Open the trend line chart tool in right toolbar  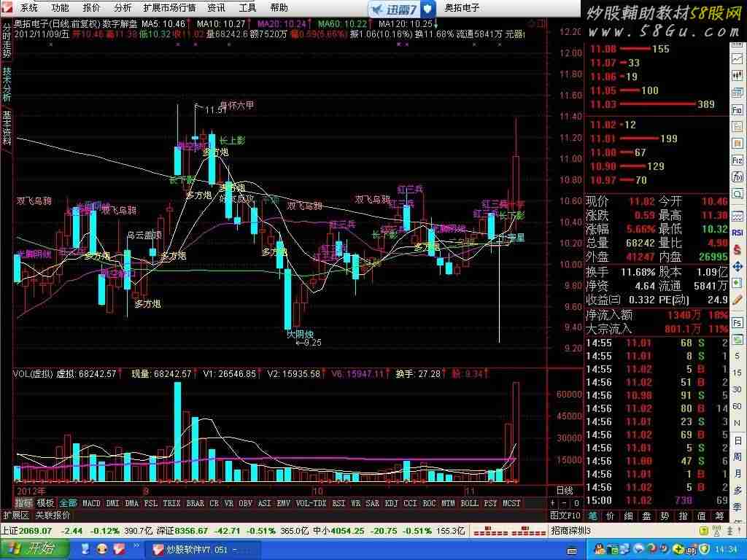pyautogui.click(x=737, y=58)
